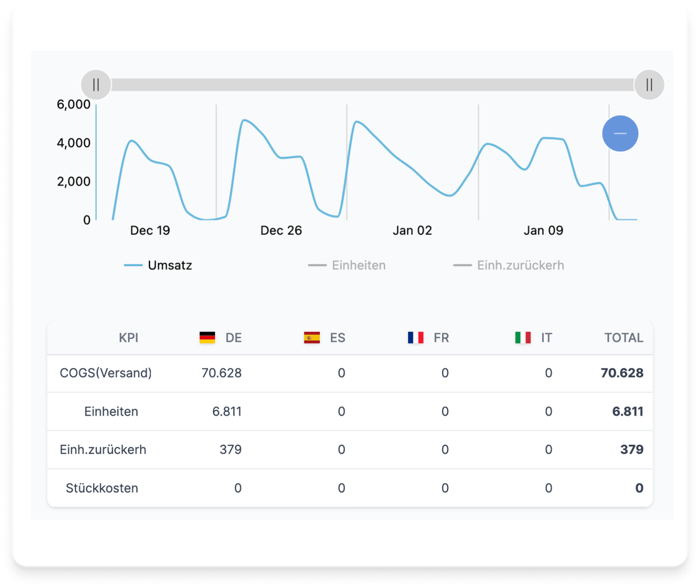
Task: Click the Spanish flag icon
Action: 312,337
